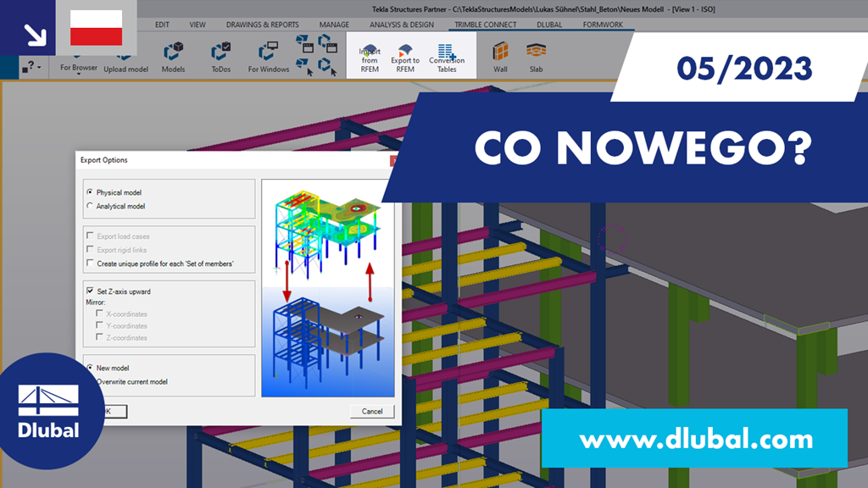Viewport: 868px width, 488px height.
Task: Select the Wall formwork tool
Action: [x=500, y=57]
